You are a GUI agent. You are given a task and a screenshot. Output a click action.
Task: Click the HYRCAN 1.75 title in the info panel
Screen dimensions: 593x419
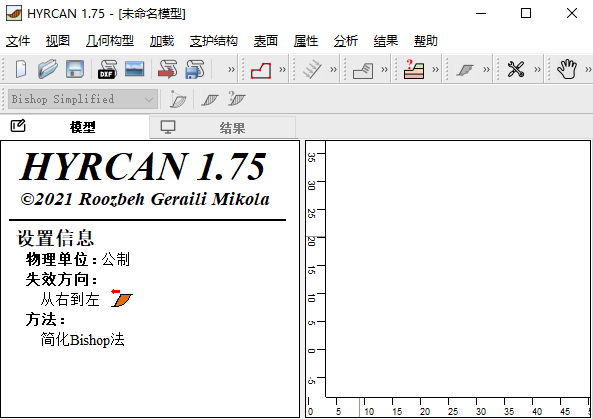click(143, 167)
